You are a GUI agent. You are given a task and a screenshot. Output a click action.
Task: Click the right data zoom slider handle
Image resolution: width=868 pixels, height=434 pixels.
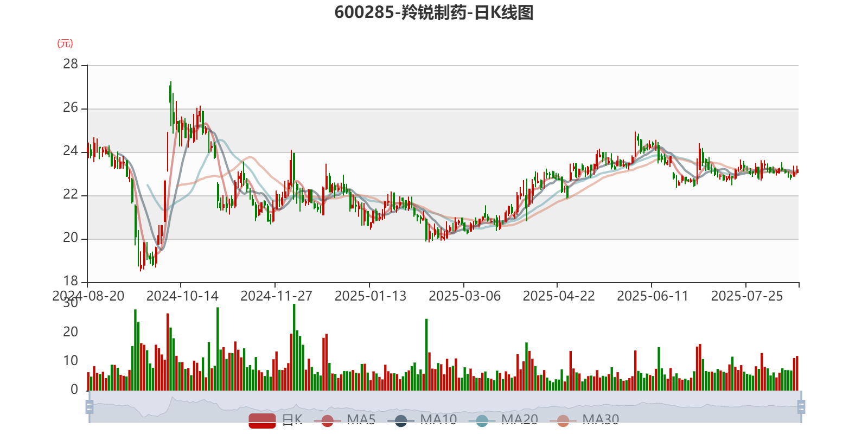pyautogui.click(x=801, y=406)
